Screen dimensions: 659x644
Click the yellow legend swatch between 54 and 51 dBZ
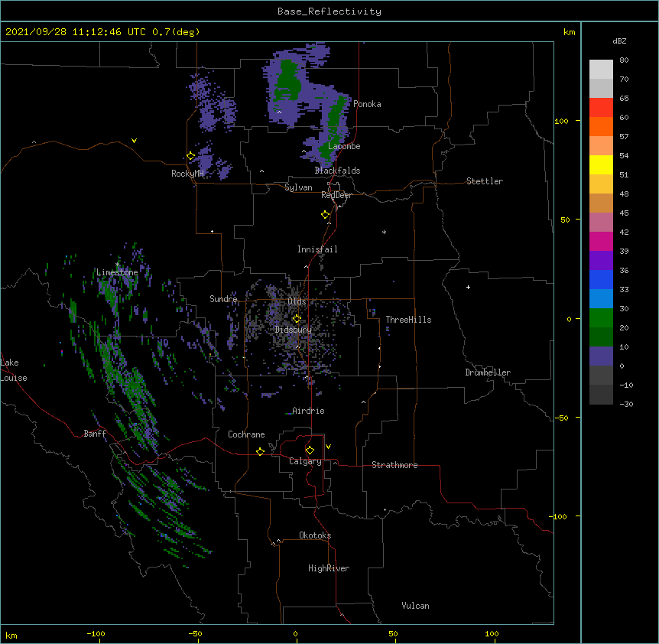click(601, 164)
